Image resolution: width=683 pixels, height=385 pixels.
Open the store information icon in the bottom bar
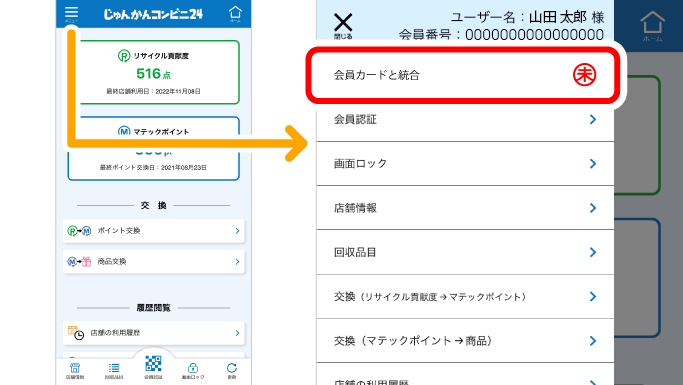click(x=75, y=371)
